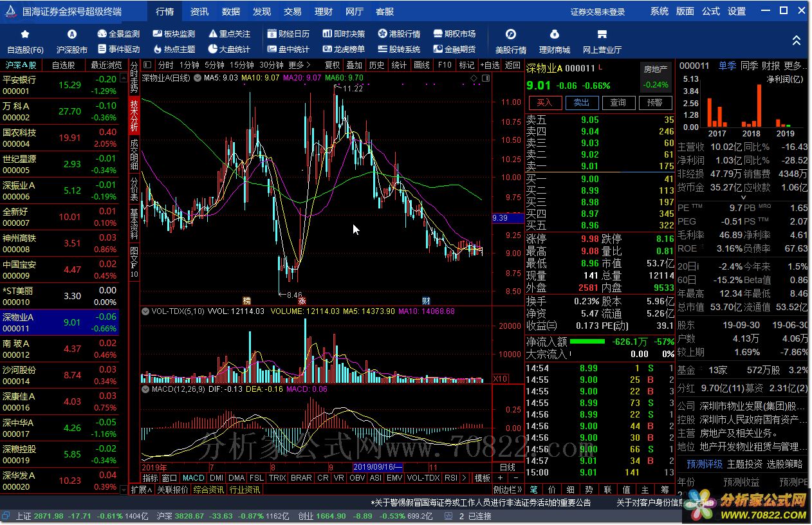Open 沪深股市 toolbar icon
This screenshot has height=525, width=812.
[x=72, y=35]
